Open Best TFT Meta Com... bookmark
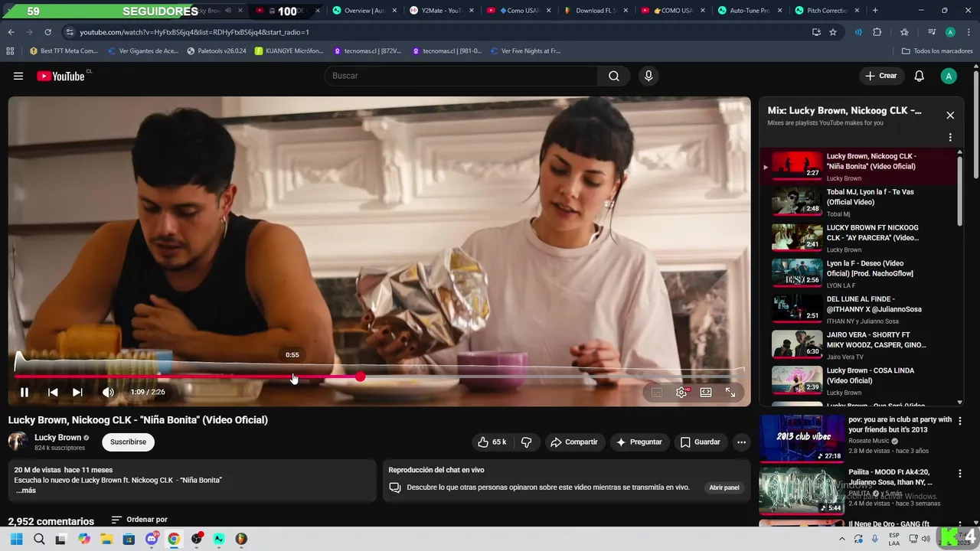This screenshot has height=551, width=980. tap(64, 51)
